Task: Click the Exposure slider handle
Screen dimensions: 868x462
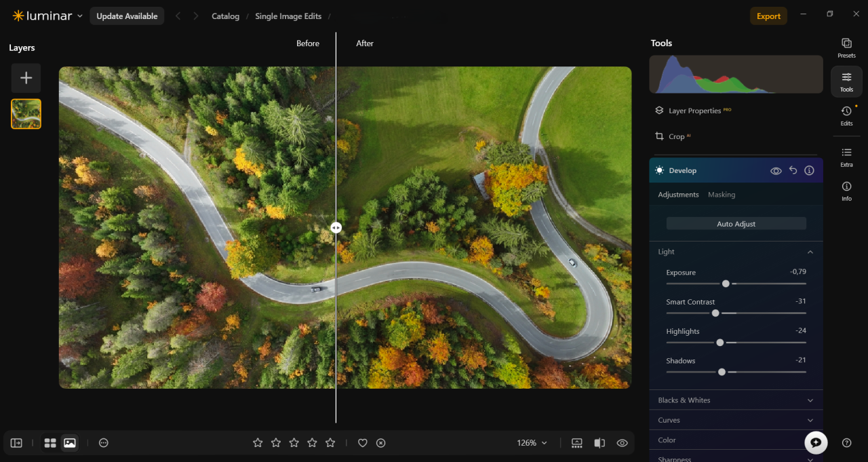Action: tap(726, 284)
